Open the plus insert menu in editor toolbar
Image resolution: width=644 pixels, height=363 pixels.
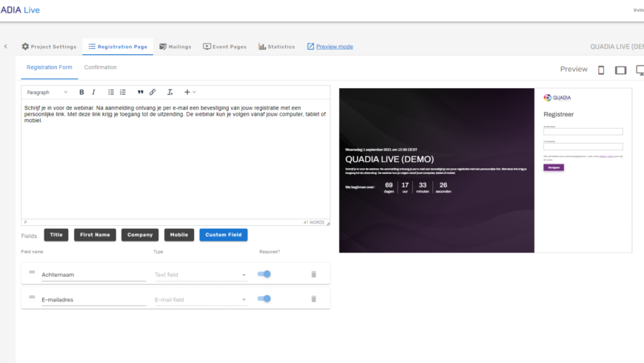click(x=189, y=92)
